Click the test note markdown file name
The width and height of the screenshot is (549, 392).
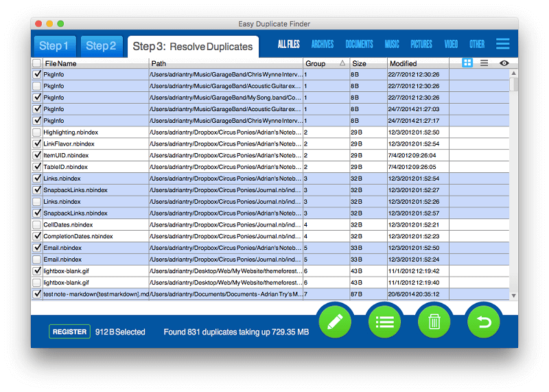96,295
